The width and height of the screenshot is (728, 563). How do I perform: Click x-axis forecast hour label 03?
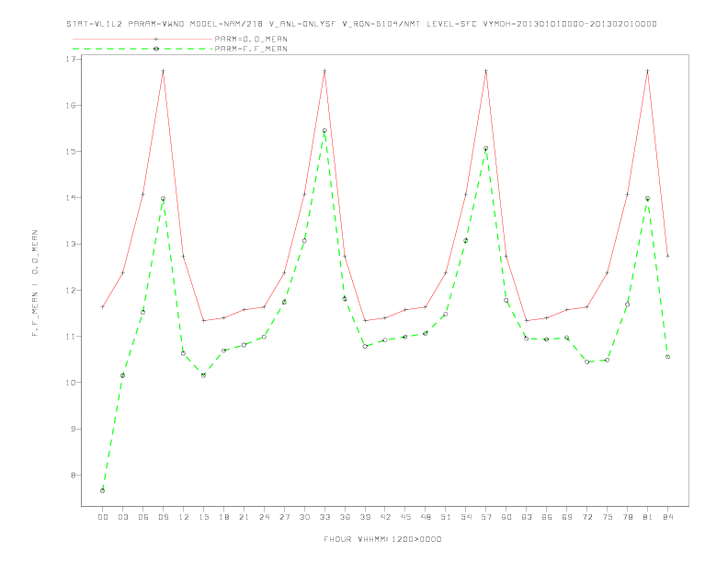point(122,517)
